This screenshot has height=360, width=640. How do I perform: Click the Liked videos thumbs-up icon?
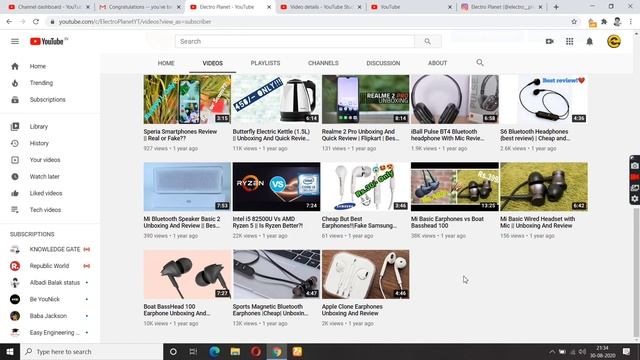[x=15, y=193]
